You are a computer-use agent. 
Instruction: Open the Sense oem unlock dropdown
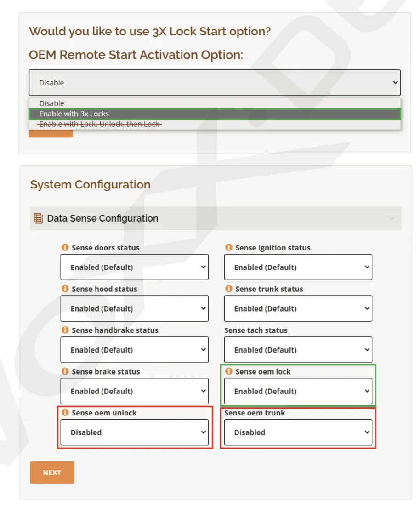coord(134,432)
